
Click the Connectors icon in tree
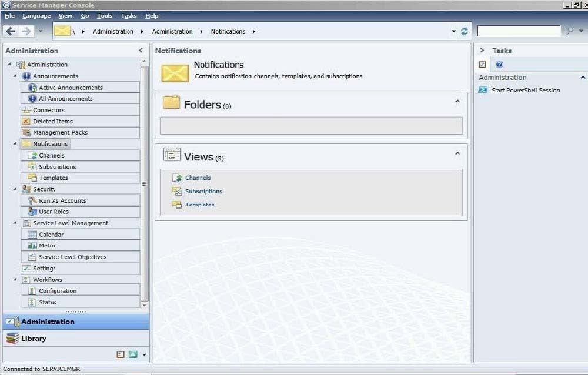26,110
